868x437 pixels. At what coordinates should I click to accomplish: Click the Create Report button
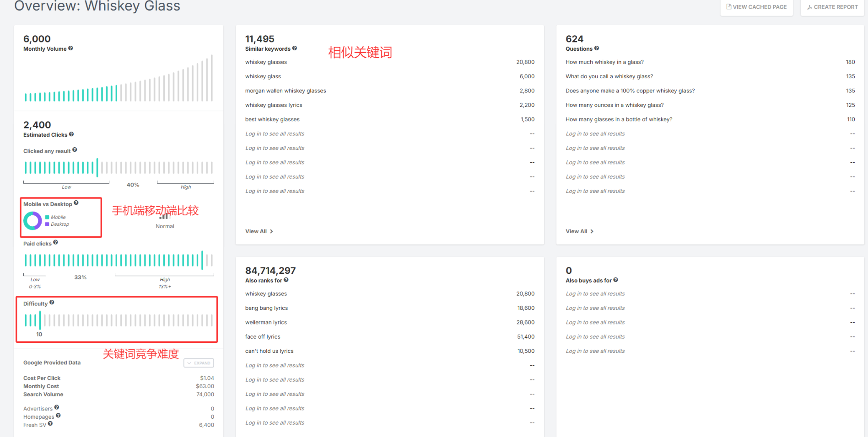tap(832, 7)
